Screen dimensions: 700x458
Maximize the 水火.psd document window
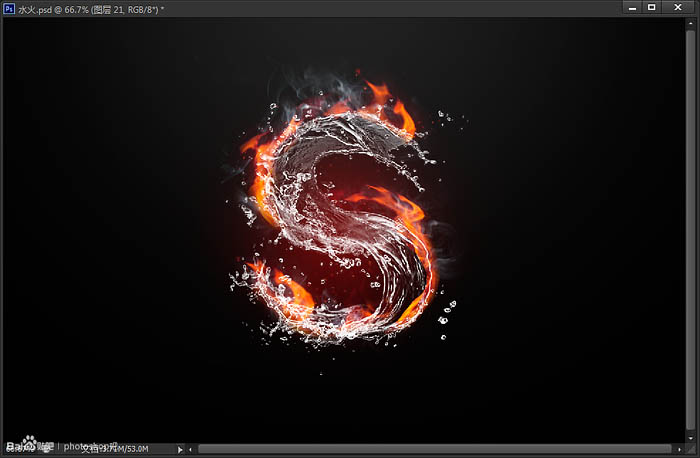coord(651,8)
